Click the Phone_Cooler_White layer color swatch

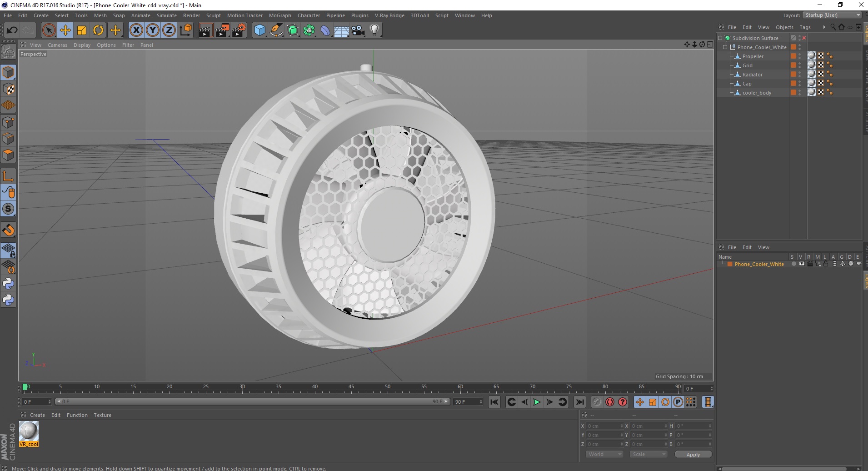[x=730, y=264]
